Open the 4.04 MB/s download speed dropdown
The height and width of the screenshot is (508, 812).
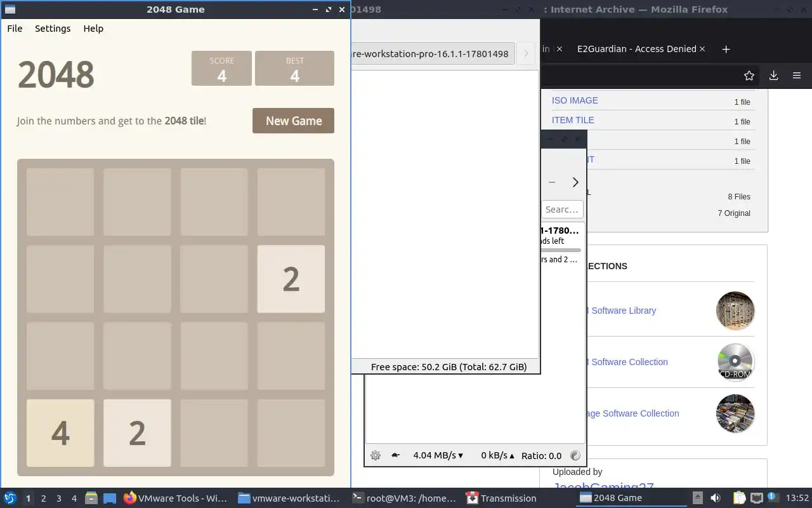click(438, 455)
